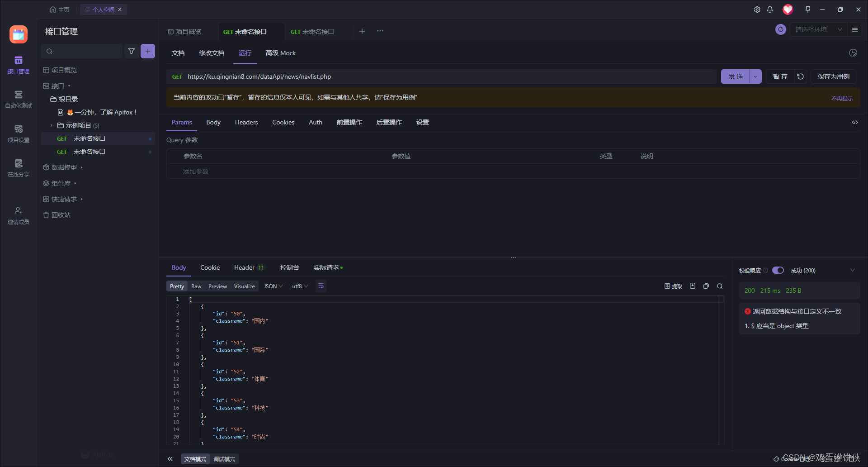Click 保存为用例 button
Screen dimensions: 868x467
833,76
